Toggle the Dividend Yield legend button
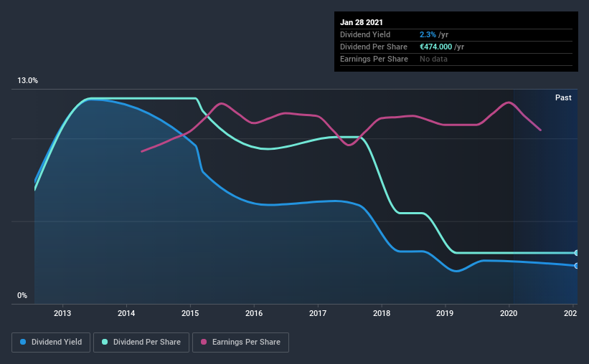Viewport: 589px width, 364px height. 51,343
